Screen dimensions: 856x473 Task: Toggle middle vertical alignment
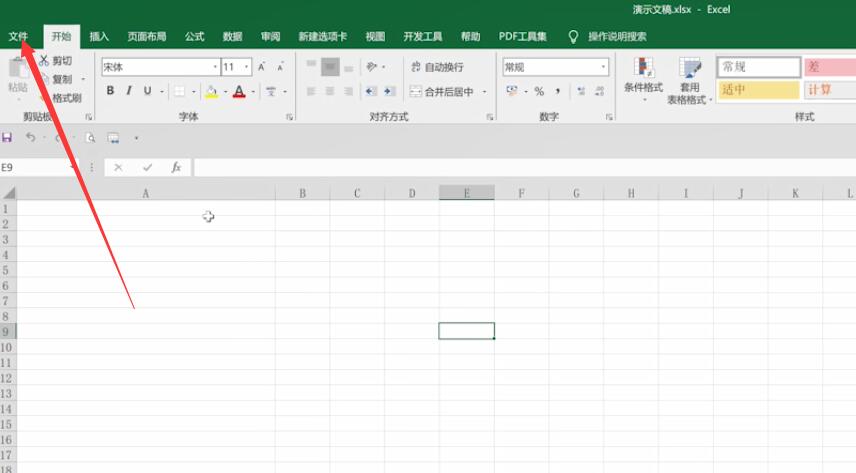[x=330, y=67]
